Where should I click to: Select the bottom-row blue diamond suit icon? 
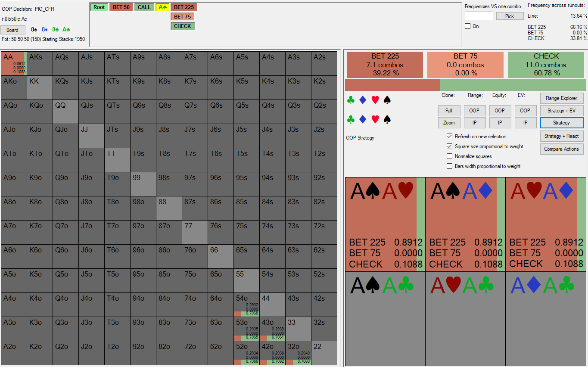pos(363,119)
